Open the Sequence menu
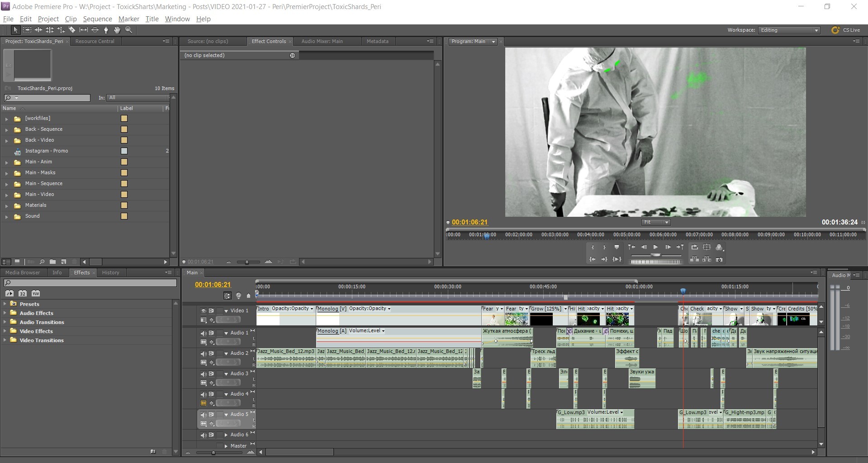Image resolution: width=868 pixels, height=463 pixels. [x=97, y=19]
